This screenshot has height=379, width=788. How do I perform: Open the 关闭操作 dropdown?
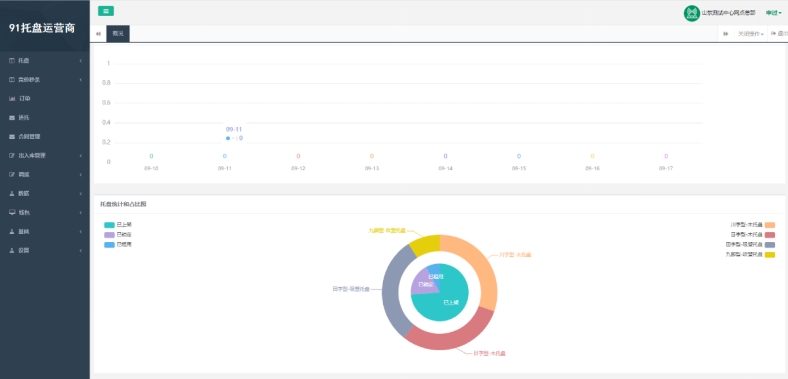(x=750, y=34)
